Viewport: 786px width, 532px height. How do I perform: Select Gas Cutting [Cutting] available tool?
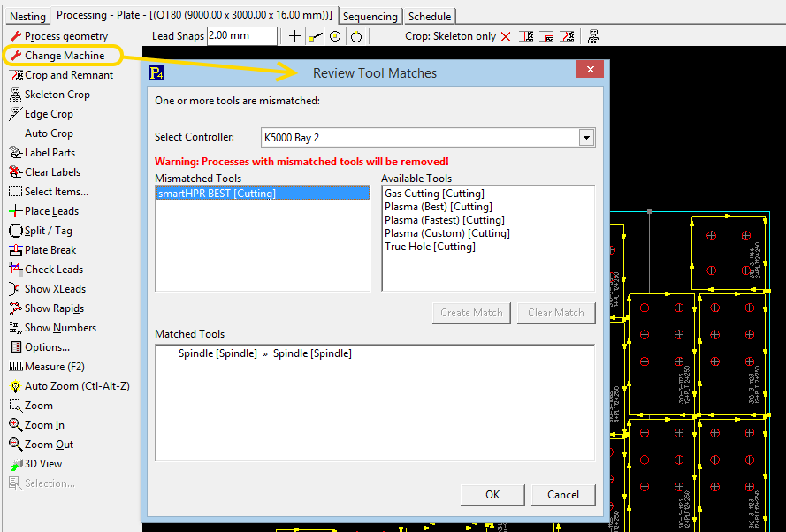click(434, 194)
